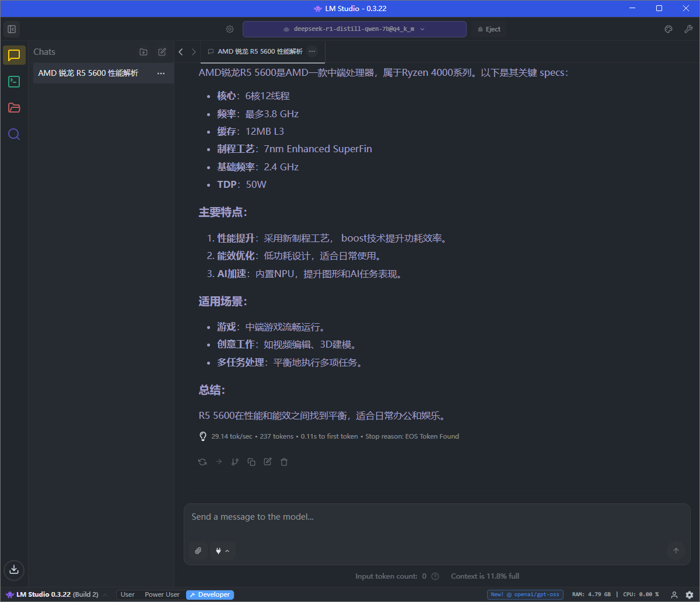Image resolution: width=700 pixels, height=602 pixels.
Task: Open model settings gear near model selector
Action: 230,29
